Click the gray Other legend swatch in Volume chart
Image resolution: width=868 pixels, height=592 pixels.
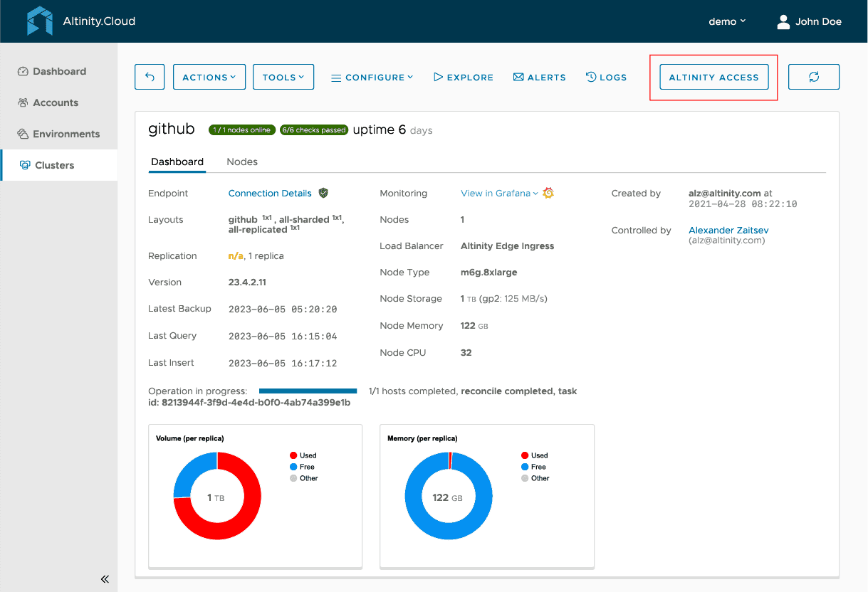(293, 478)
